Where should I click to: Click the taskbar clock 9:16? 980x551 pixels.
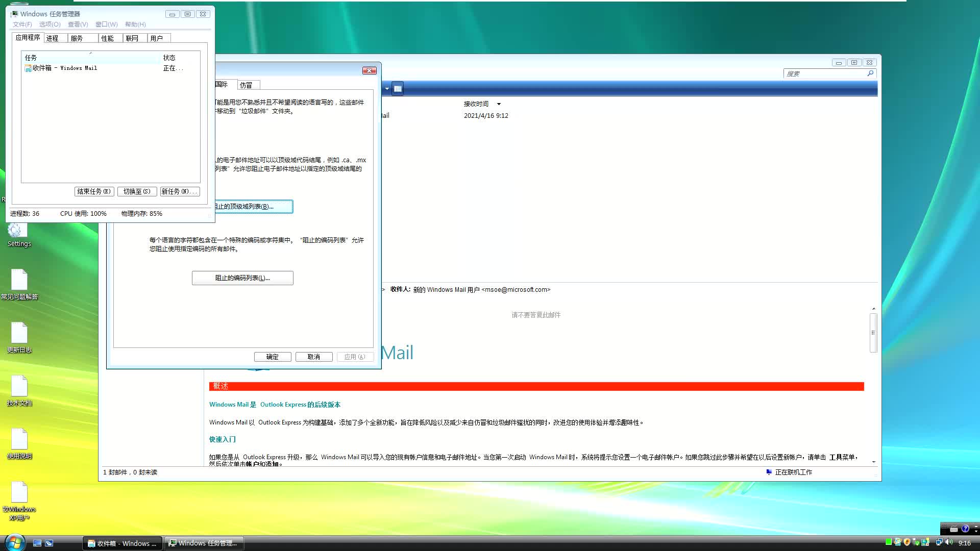pyautogui.click(x=965, y=543)
